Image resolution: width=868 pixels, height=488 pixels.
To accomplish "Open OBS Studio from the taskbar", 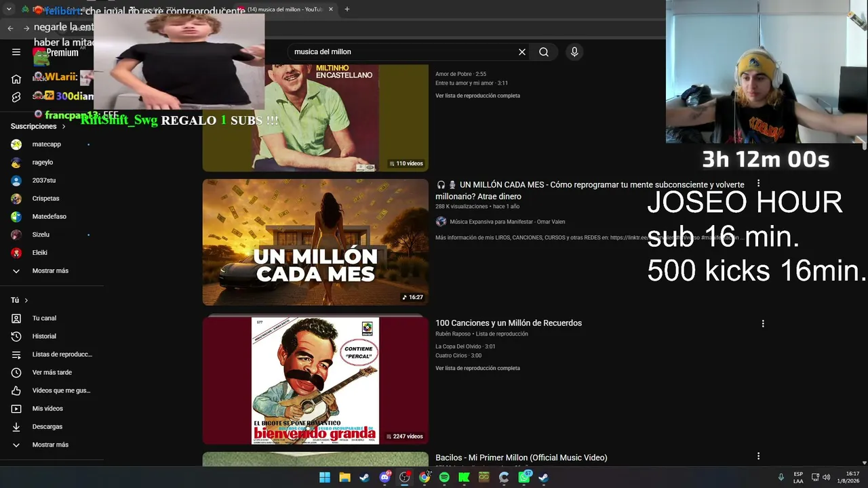I will point(405,477).
